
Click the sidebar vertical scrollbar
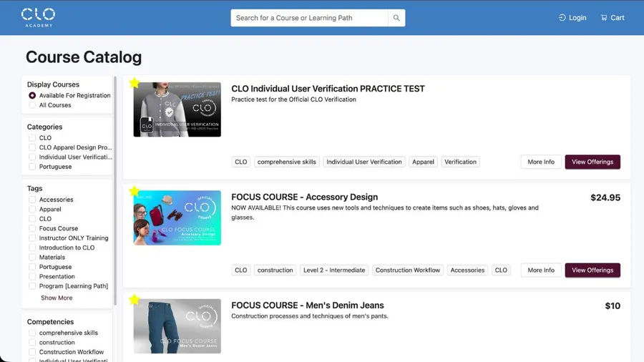[x=115, y=191]
